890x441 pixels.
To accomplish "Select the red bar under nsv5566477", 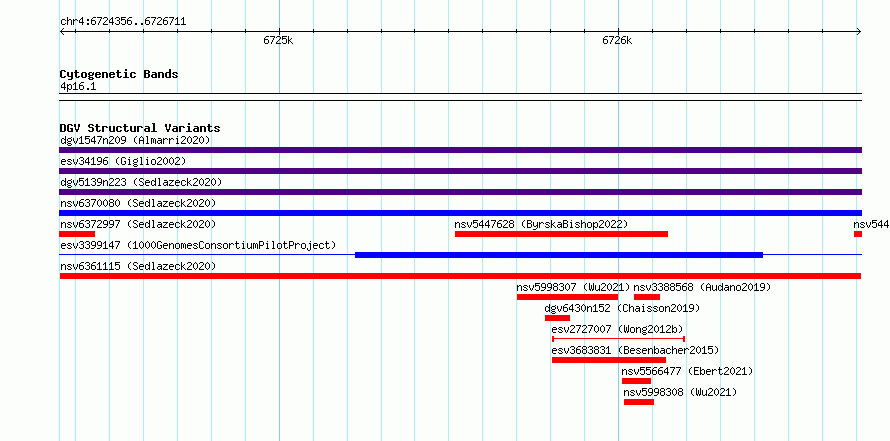I will 637,381.
